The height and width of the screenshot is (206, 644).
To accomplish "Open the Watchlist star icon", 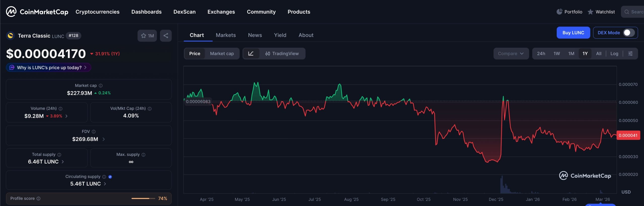I will point(590,12).
